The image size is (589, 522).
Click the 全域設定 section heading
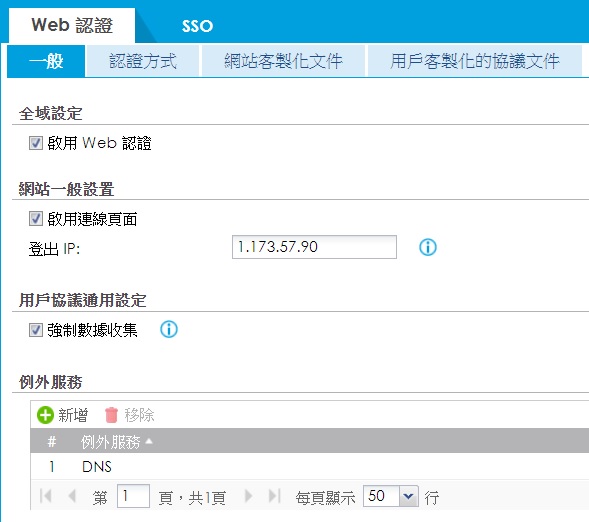coord(51,113)
